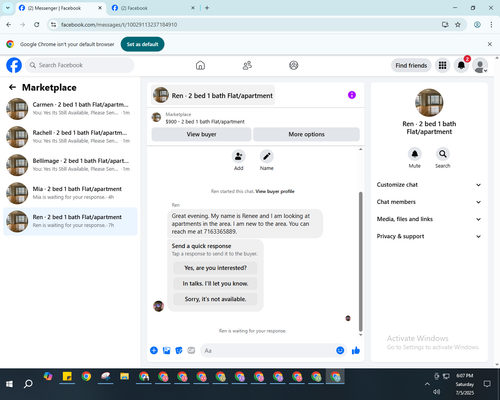Click the View buyer button
The width and height of the screenshot is (500, 400).
201,134
